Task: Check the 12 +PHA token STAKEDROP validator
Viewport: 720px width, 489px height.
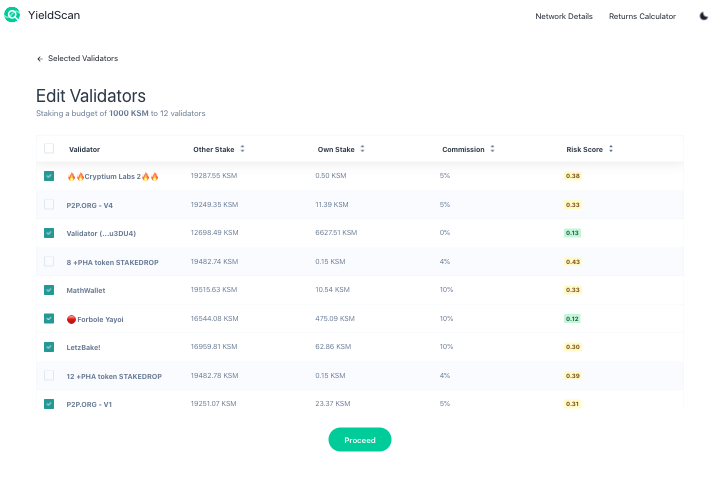Action: [49, 375]
